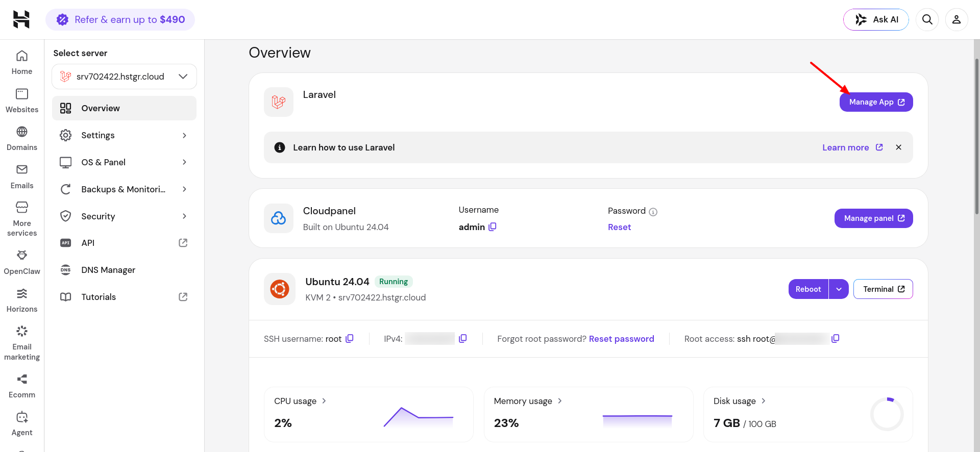Open Websites in the left rail
Image resolution: width=980 pixels, height=452 pixels.
tap(22, 101)
